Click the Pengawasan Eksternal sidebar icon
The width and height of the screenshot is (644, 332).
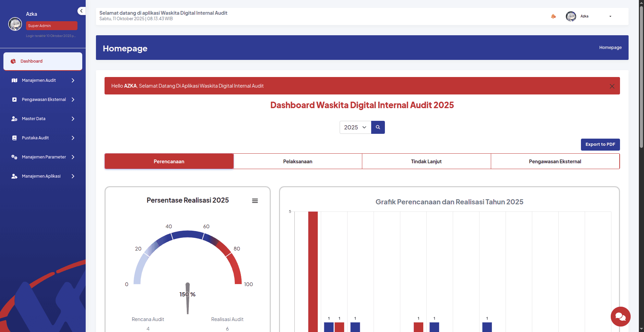coord(14,99)
